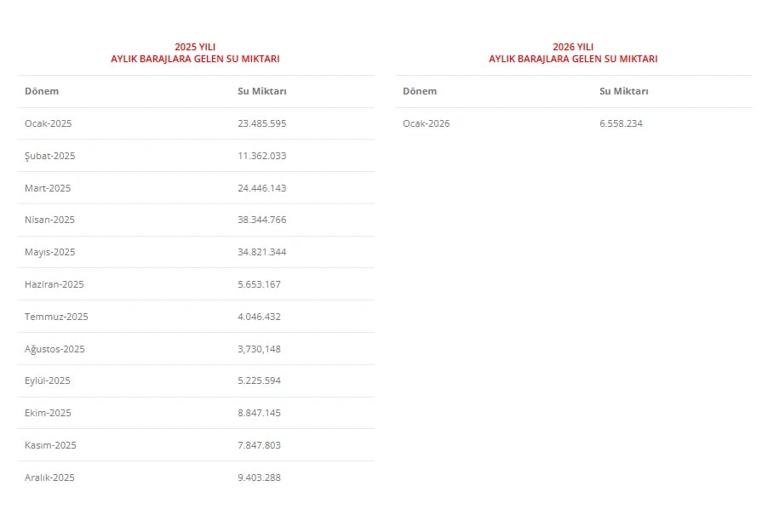Click the Ocak-2026 value 6.558.234

click(621, 123)
